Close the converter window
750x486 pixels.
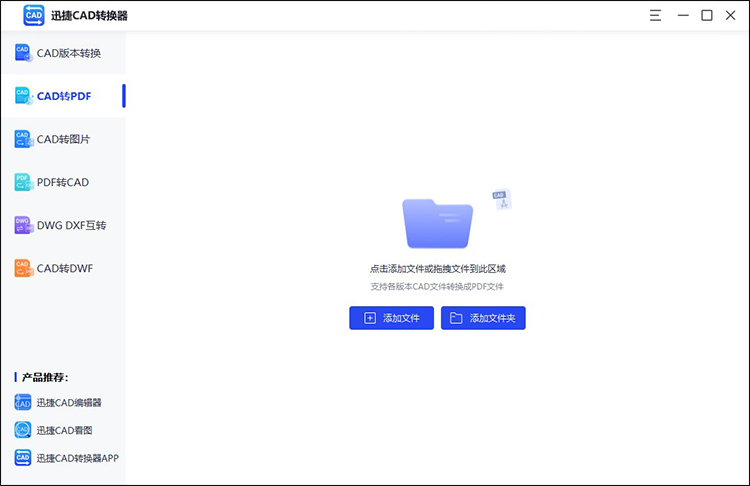[730, 15]
